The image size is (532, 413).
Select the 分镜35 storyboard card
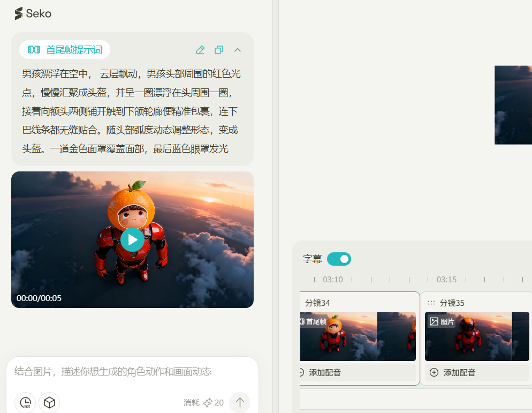(476, 337)
